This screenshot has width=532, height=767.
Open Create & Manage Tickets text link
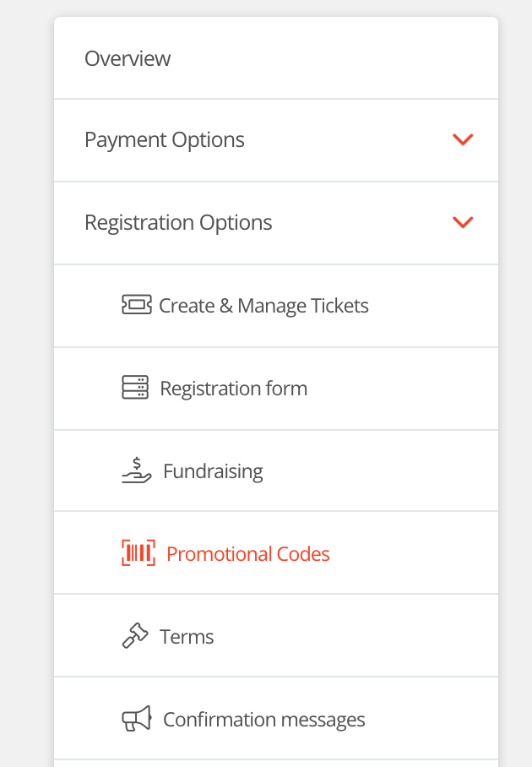point(263,306)
